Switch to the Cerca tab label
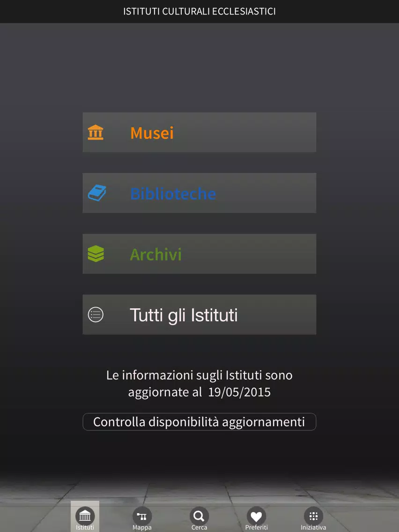The height and width of the screenshot is (532, 399). pyautogui.click(x=199, y=527)
